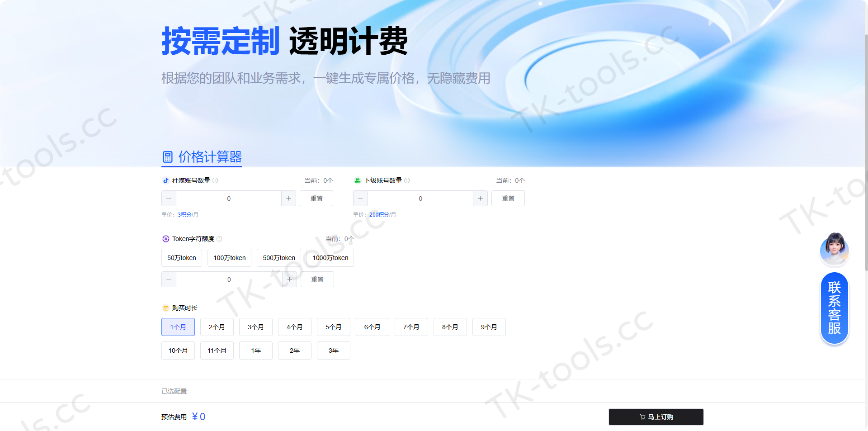Choose 3年 purchase duration
868x431 pixels.
tap(334, 350)
